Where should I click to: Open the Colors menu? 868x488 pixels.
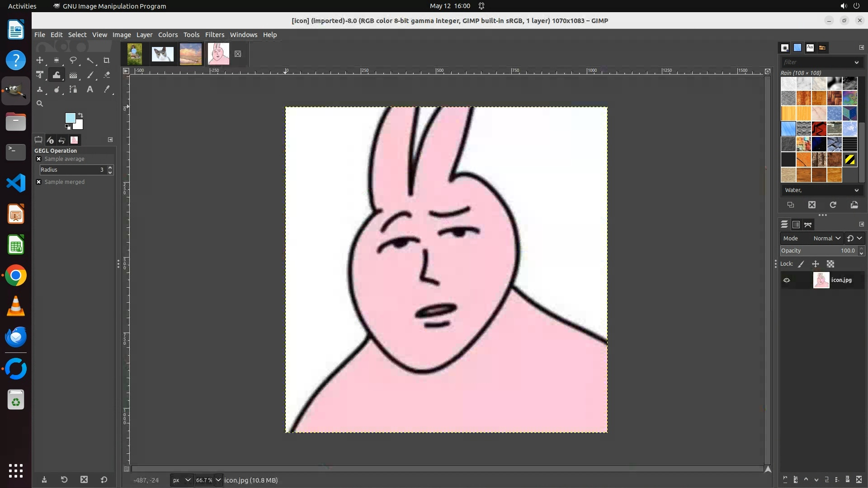pos(168,35)
